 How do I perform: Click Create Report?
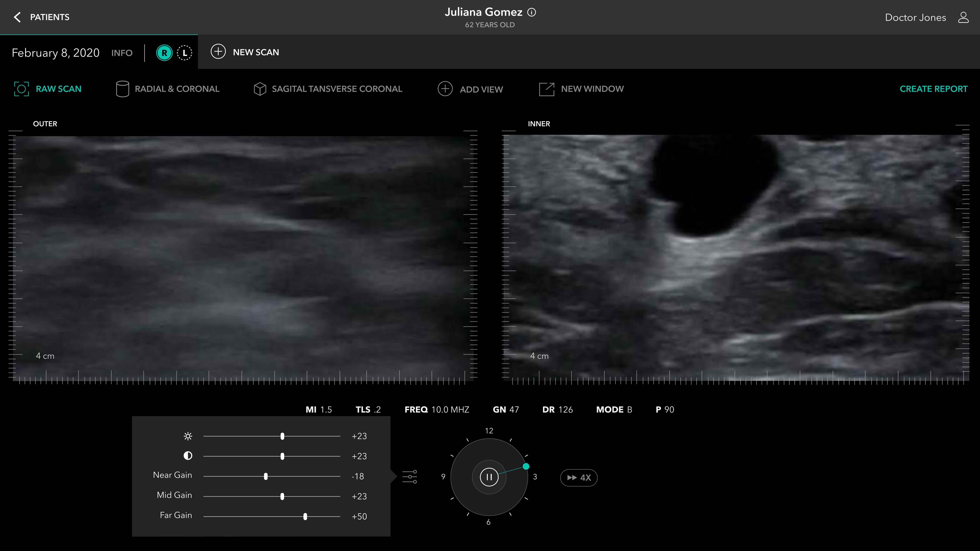[933, 89]
